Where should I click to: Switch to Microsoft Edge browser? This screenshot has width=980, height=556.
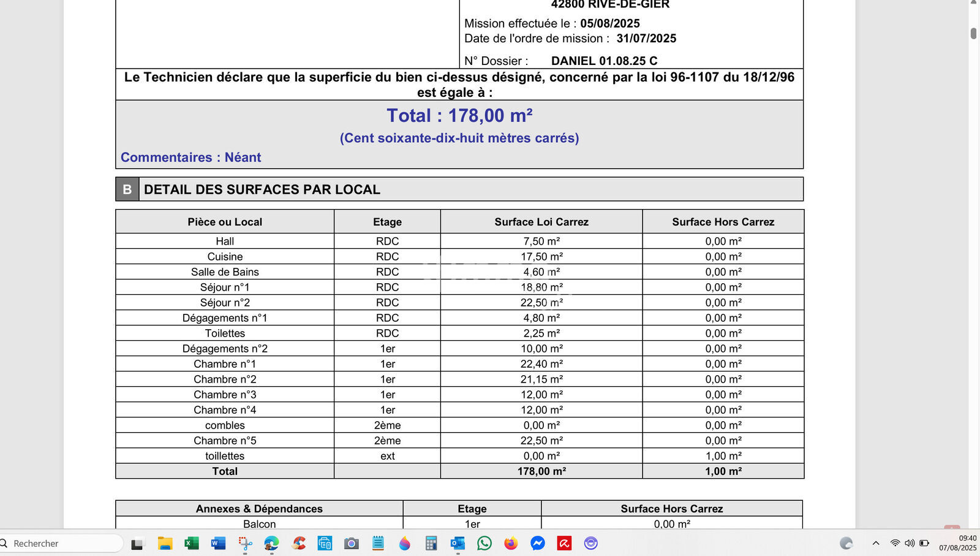pyautogui.click(x=271, y=543)
